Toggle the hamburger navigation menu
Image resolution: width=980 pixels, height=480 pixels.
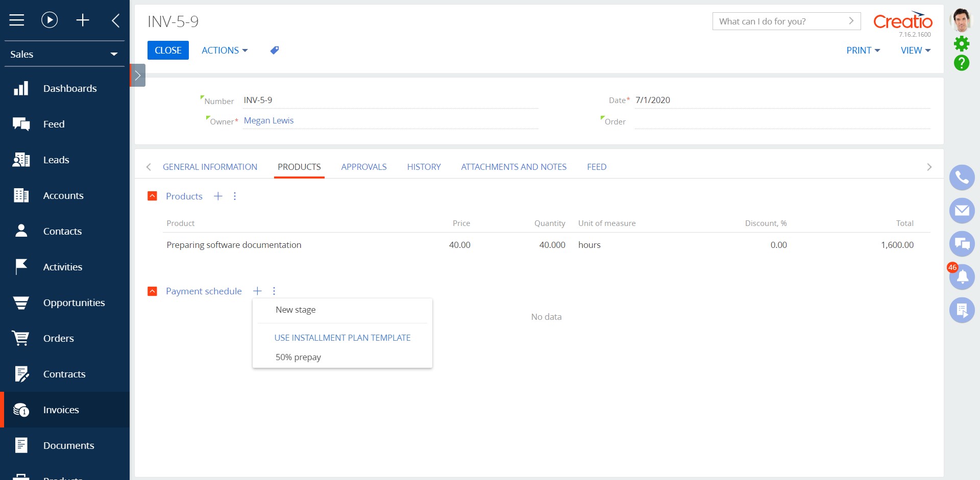coord(17,20)
